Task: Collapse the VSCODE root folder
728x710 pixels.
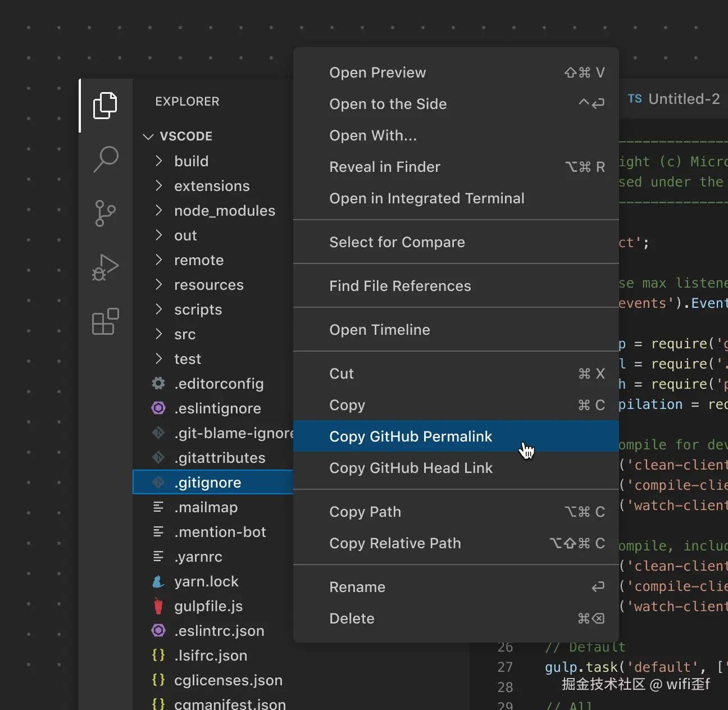Action: tap(148, 136)
